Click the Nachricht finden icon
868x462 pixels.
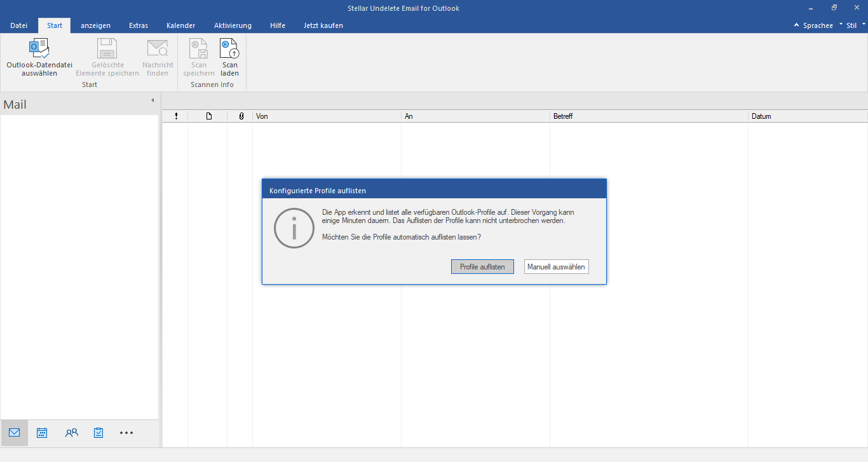(x=157, y=48)
